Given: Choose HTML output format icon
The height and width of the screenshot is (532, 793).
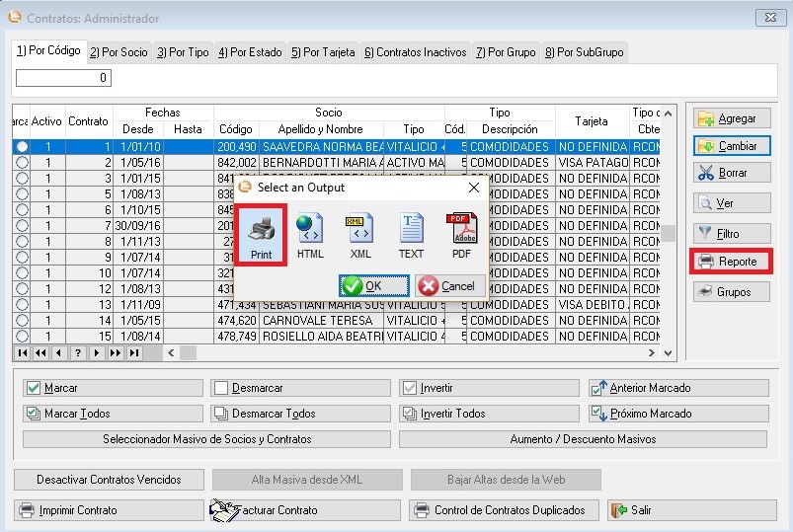Looking at the screenshot, I should [x=310, y=235].
